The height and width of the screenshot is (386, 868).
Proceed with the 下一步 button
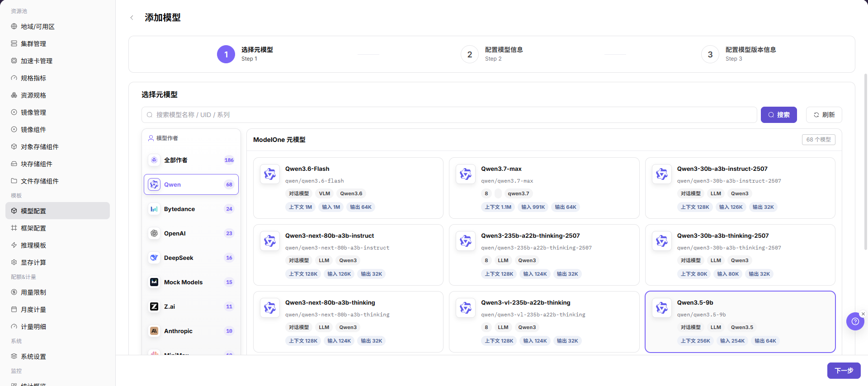[844, 371]
